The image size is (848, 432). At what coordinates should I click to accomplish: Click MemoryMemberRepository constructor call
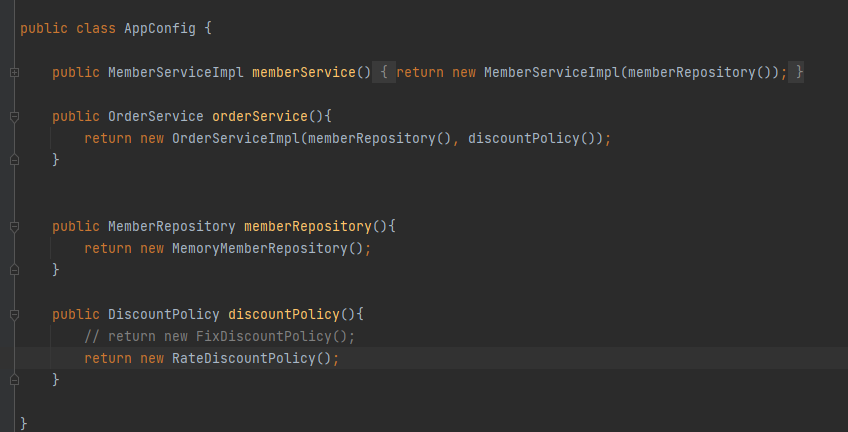(x=260, y=249)
